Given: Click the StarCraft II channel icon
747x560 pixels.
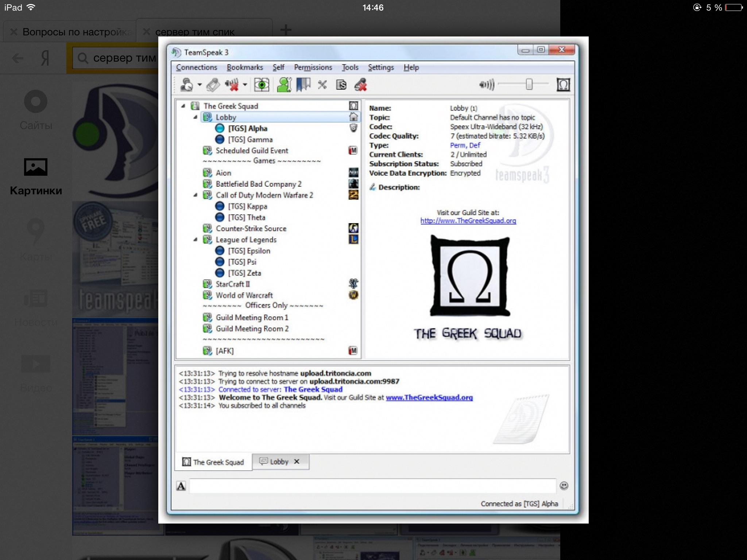Looking at the screenshot, I should pos(353,284).
